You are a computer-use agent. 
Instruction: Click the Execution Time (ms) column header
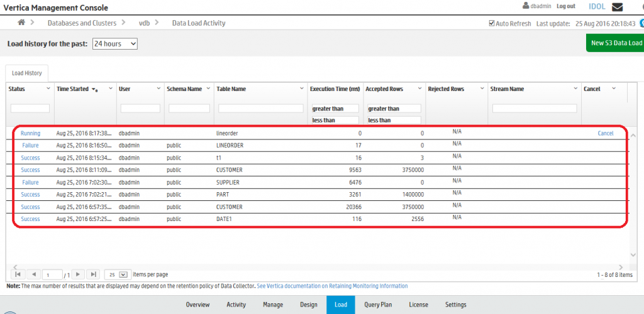click(x=335, y=89)
